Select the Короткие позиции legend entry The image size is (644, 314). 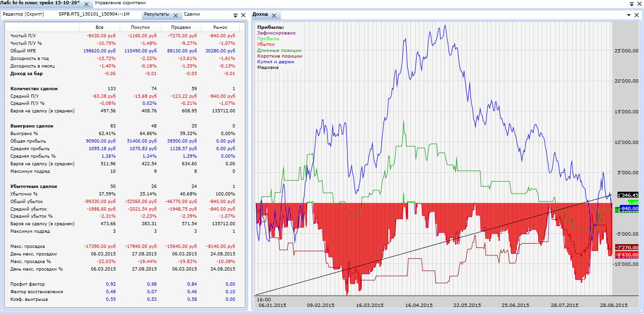pos(279,56)
